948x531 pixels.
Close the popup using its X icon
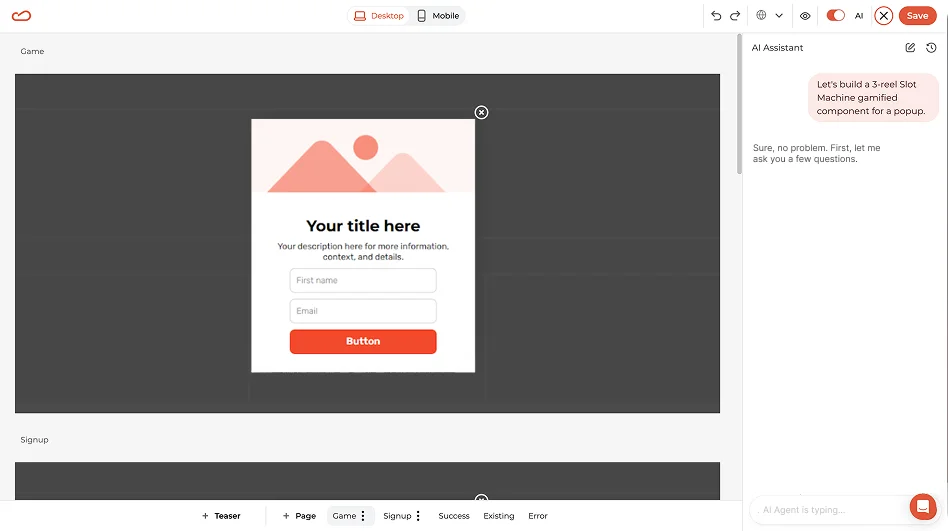pos(481,113)
